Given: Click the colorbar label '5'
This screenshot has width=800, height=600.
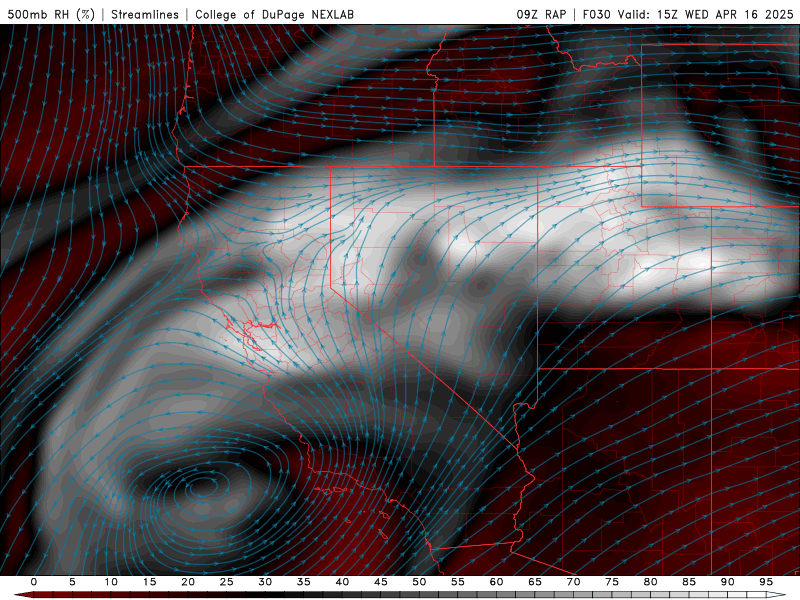Looking at the screenshot, I should point(72,582).
